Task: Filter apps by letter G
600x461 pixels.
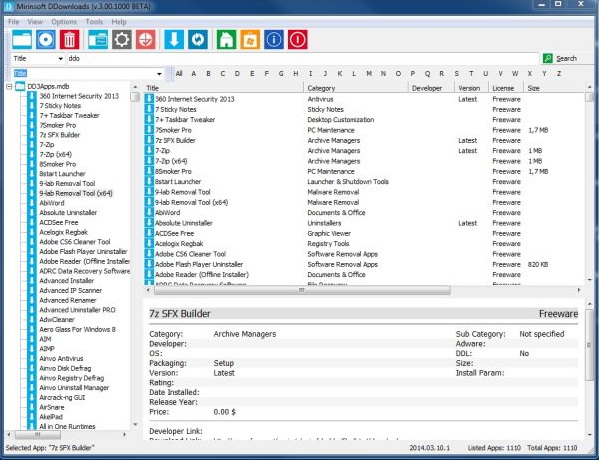Action: [x=281, y=73]
